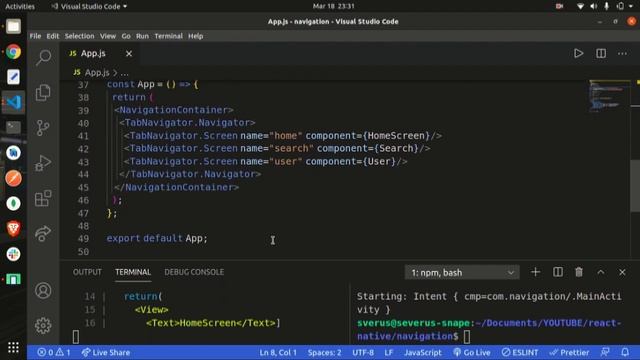Split the editor to the right
This screenshot has height=360, width=640.
pyautogui.click(x=601, y=53)
